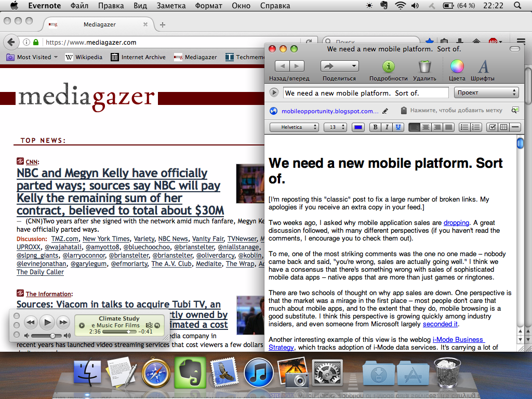
Task: Open Safari from the Dock
Action: pyautogui.click(x=156, y=373)
